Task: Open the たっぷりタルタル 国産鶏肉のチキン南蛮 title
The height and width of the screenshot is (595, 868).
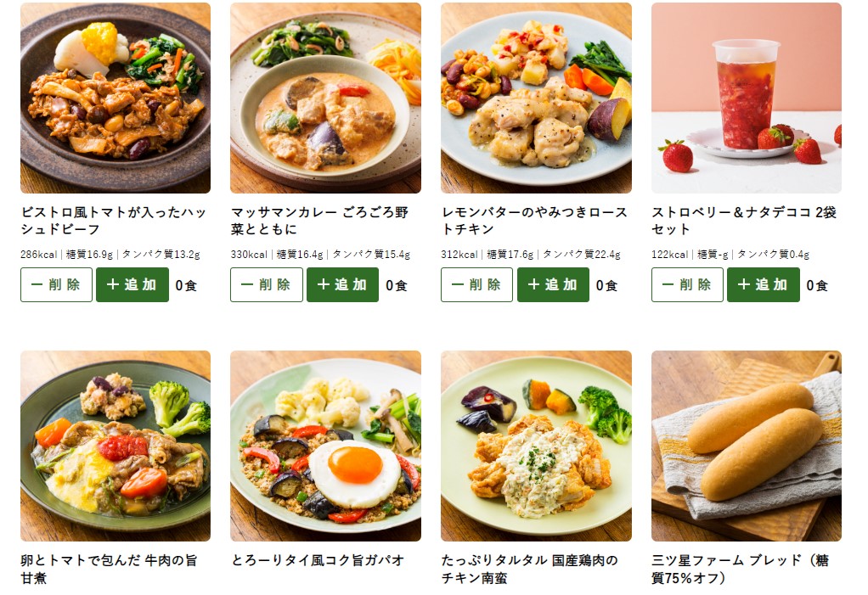Action: pyautogui.click(x=530, y=569)
